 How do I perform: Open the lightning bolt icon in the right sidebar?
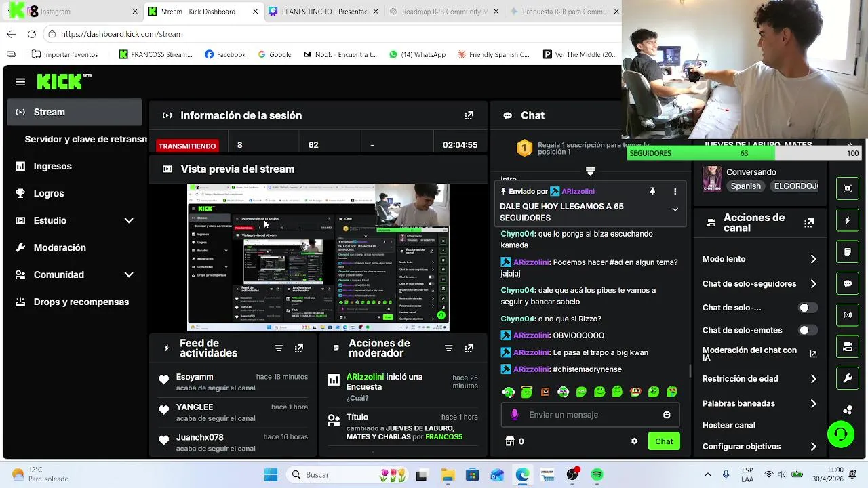point(848,220)
